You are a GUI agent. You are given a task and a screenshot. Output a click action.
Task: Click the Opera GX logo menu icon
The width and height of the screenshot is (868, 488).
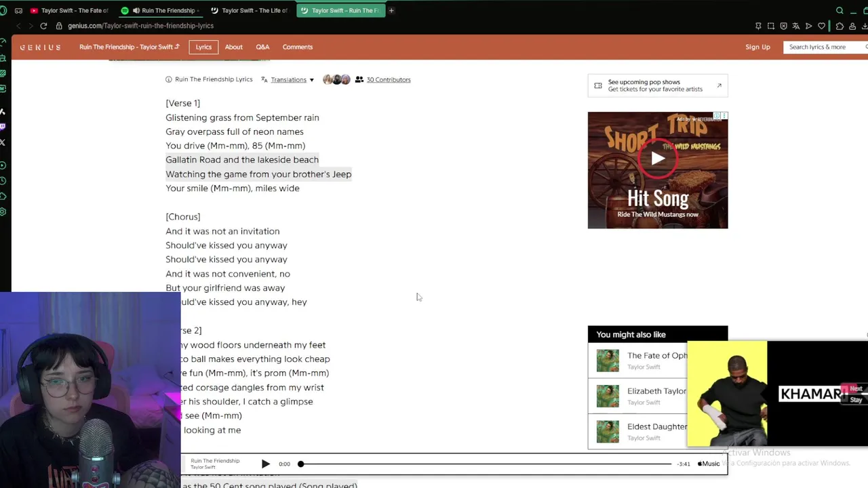[3, 10]
